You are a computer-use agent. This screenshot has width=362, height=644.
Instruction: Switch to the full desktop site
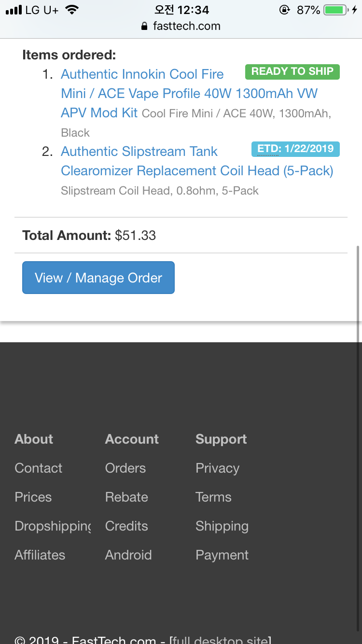[x=220, y=640]
